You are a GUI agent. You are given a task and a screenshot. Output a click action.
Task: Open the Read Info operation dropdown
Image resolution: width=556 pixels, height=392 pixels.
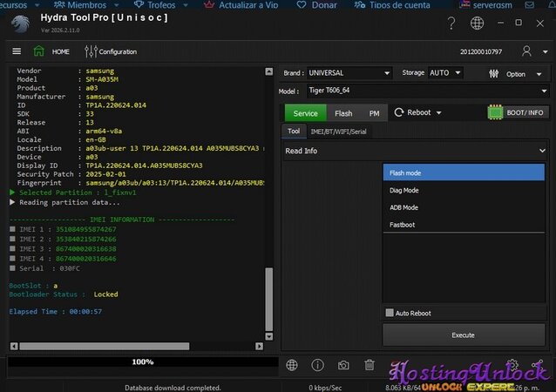tap(415, 151)
